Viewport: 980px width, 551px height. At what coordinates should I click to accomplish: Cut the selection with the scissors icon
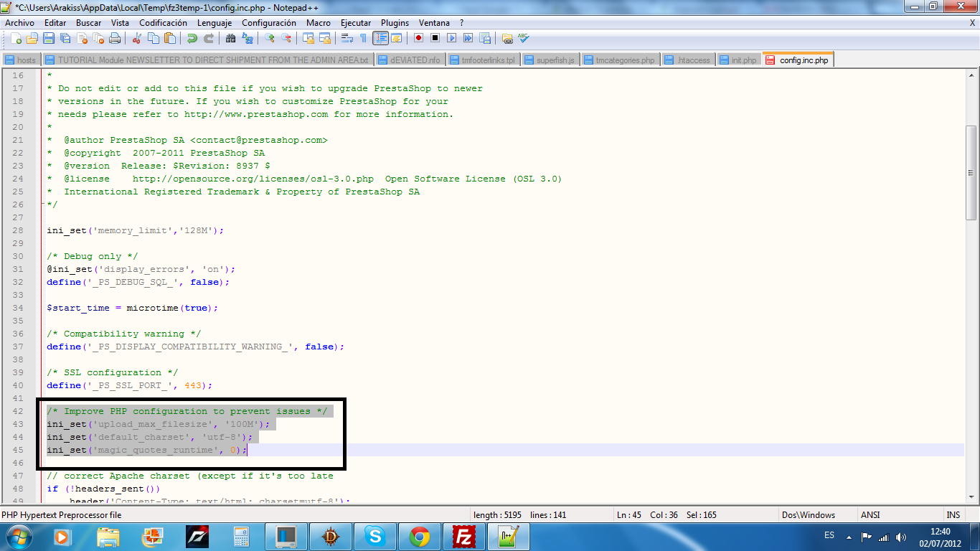[x=136, y=38]
